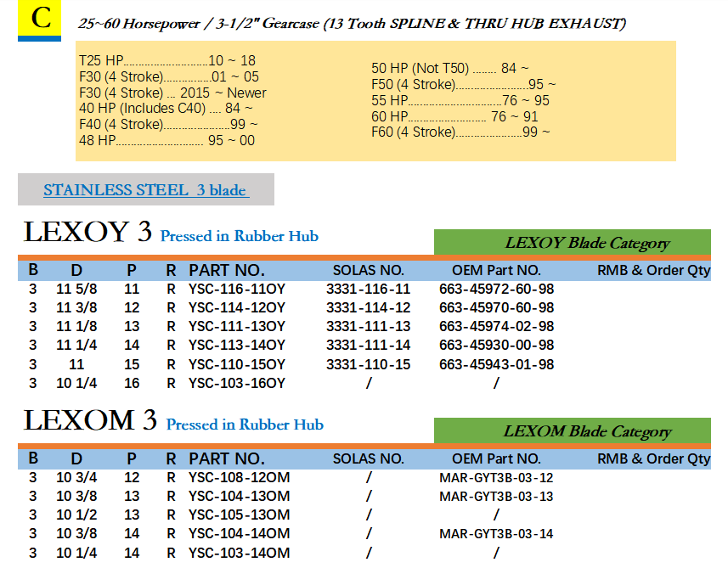Select the LEXOM 3 heading
Image resolution: width=728 pixels, height=568 pixels.
pos(90,420)
